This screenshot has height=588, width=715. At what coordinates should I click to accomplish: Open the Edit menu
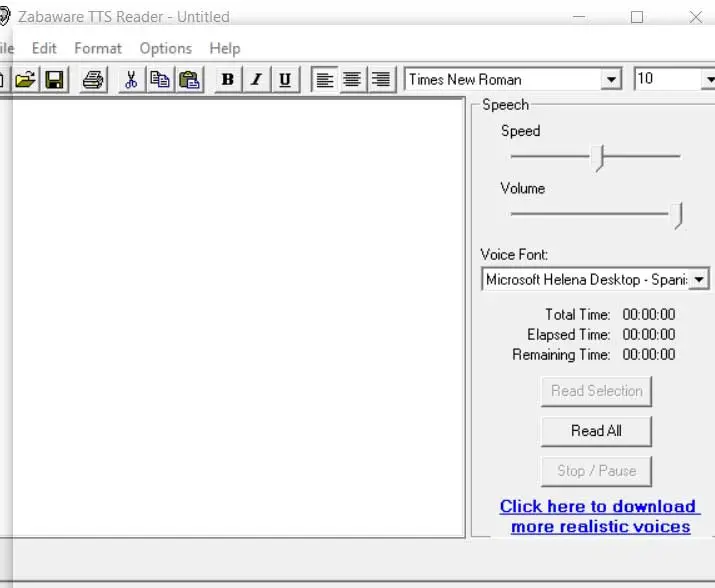[44, 48]
